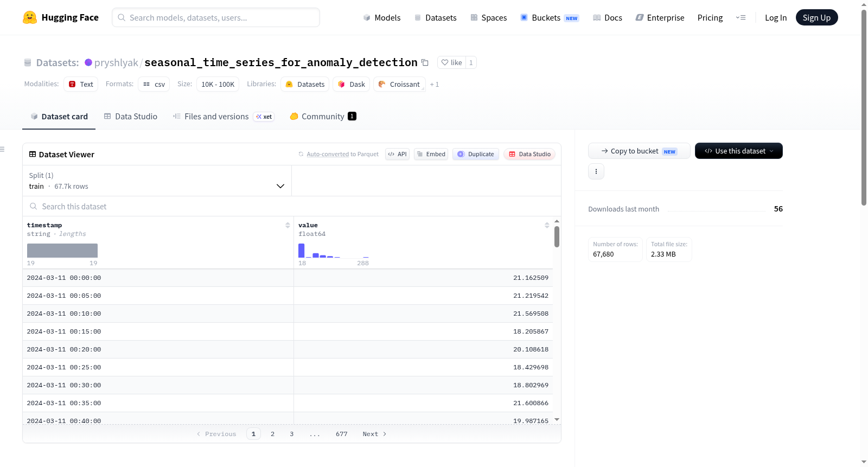The image size is (868, 467).
Task: Show the +1 additional libraries
Action: point(435,85)
